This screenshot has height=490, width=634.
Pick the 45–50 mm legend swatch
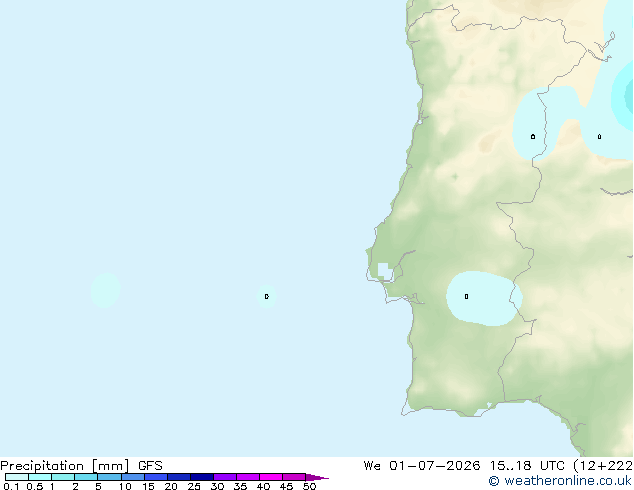click(294, 477)
